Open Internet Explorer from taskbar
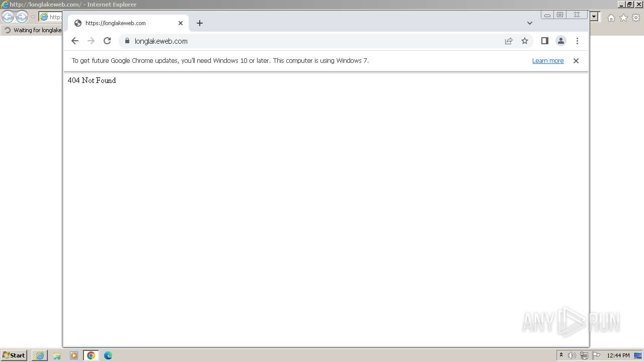 pyautogui.click(x=40, y=355)
